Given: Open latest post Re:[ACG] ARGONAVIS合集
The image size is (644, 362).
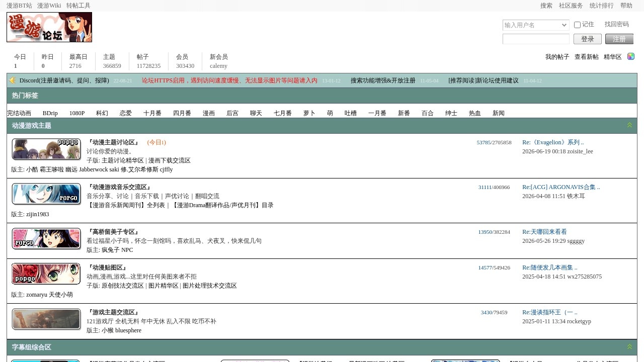Looking at the screenshot, I should tap(561, 187).
